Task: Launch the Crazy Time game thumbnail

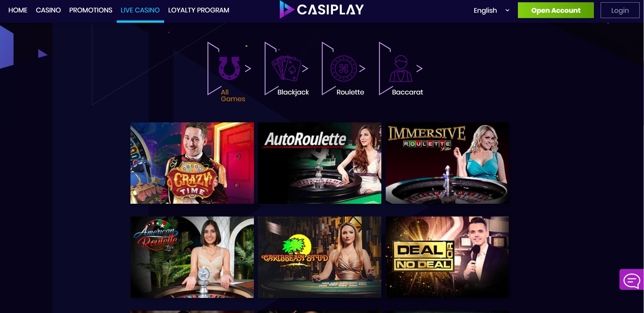Action: pos(192,163)
